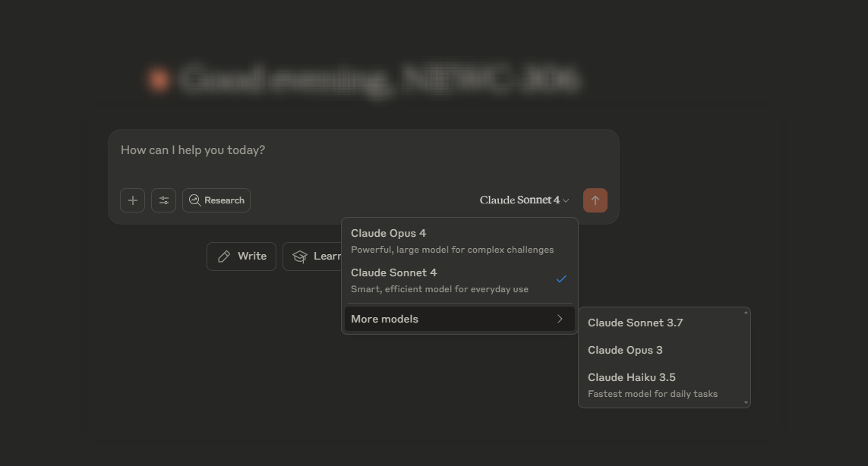Viewport: 868px width, 466px height.
Task: Pick Claude Opus 3 from submenu
Action: (661, 351)
